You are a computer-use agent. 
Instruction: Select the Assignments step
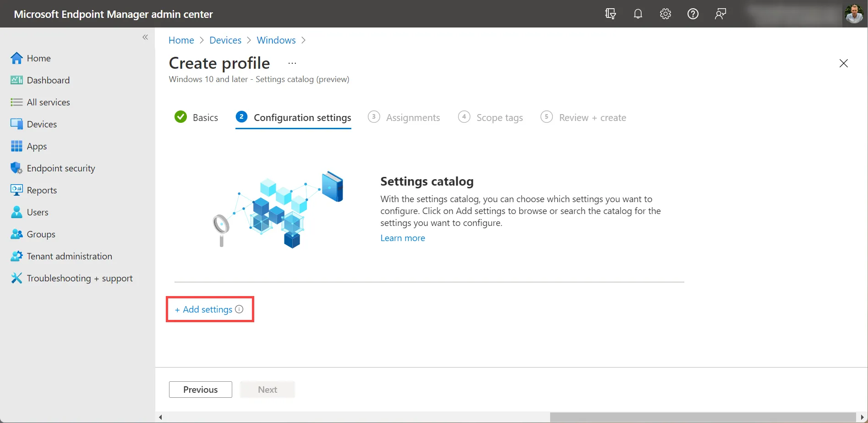(x=404, y=117)
